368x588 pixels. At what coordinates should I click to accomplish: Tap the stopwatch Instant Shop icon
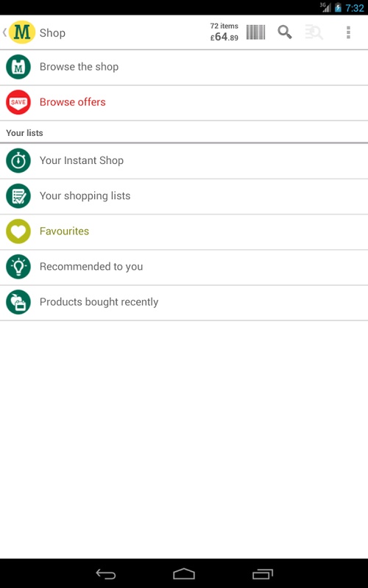point(18,160)
